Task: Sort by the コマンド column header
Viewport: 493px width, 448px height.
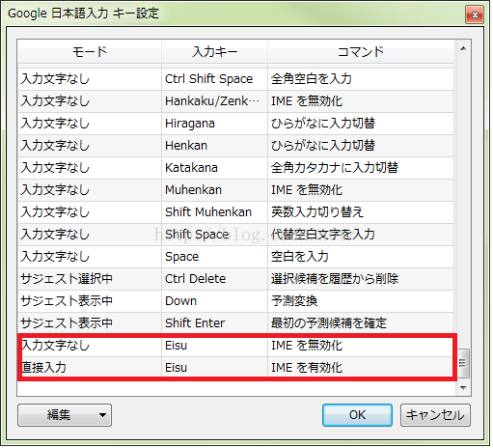Action: [x=362, y=52]
